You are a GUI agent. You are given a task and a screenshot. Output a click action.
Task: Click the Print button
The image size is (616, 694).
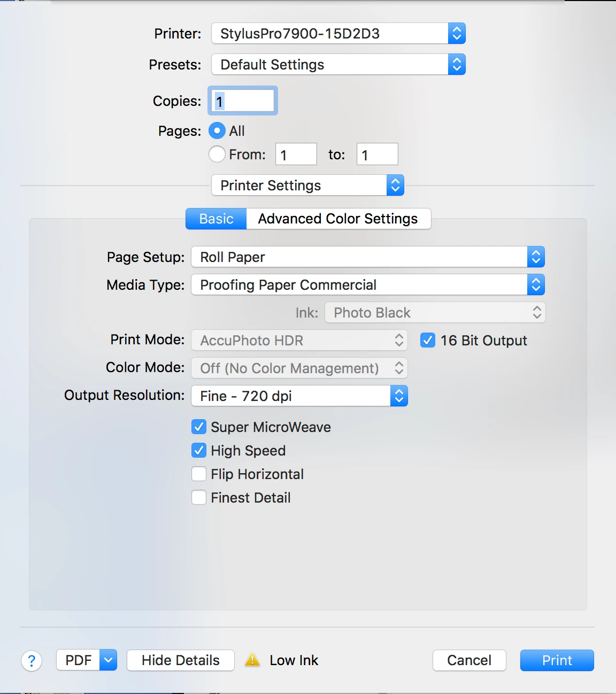coord(556,660)
